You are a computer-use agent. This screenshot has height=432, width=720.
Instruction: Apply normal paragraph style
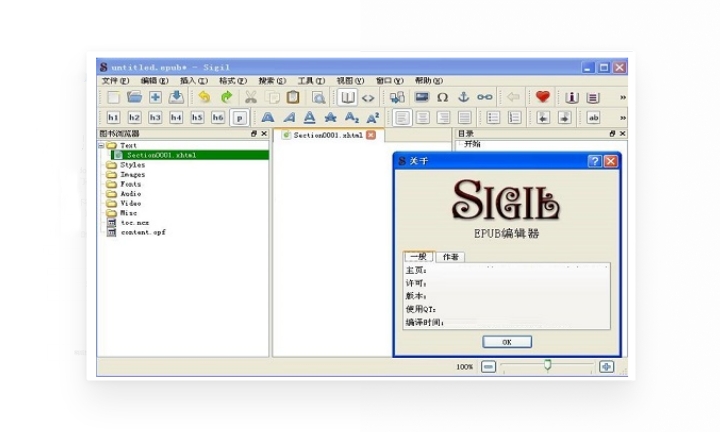239,118
